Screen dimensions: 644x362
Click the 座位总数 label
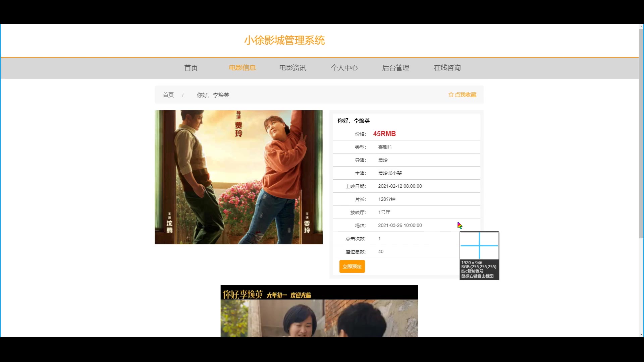[x=356, y=252]
